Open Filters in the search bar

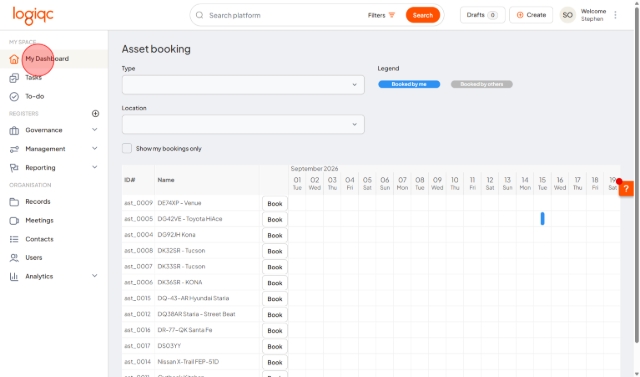(x=381, y=15)
